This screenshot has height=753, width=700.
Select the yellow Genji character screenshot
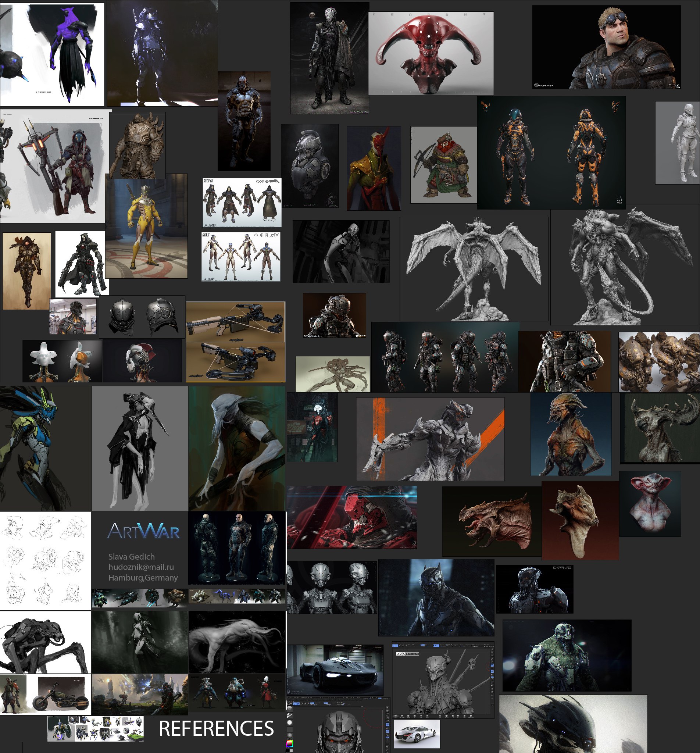tap(146, 226)
